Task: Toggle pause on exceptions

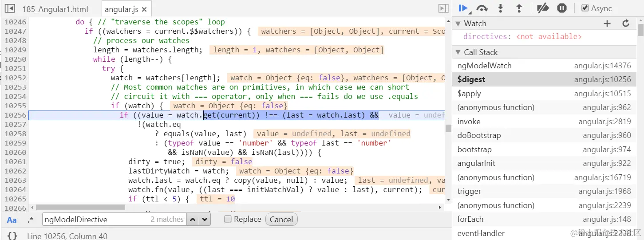Action: [562, 8]
